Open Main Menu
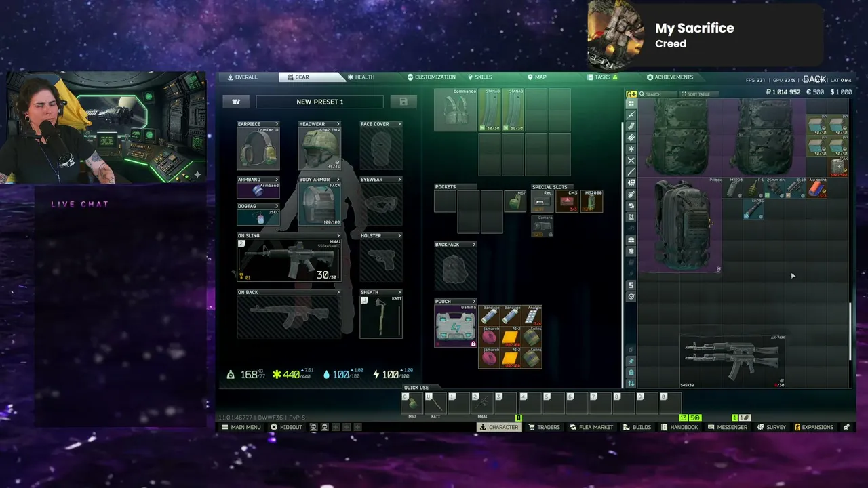This screenshot has width=868, height=488. click(241, 427)
